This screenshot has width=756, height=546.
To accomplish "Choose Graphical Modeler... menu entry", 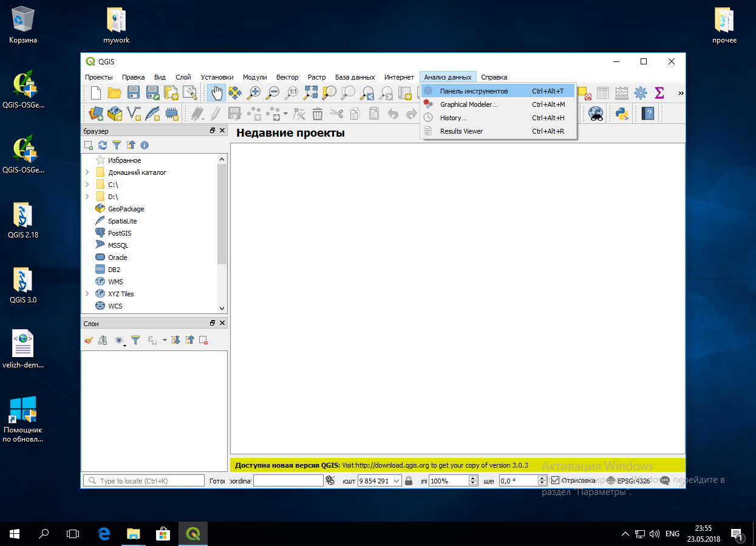I will coord(498,104).
